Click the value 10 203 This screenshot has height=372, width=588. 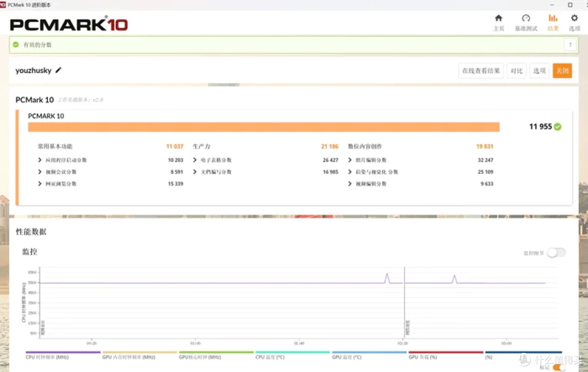(x=175, y=160)
